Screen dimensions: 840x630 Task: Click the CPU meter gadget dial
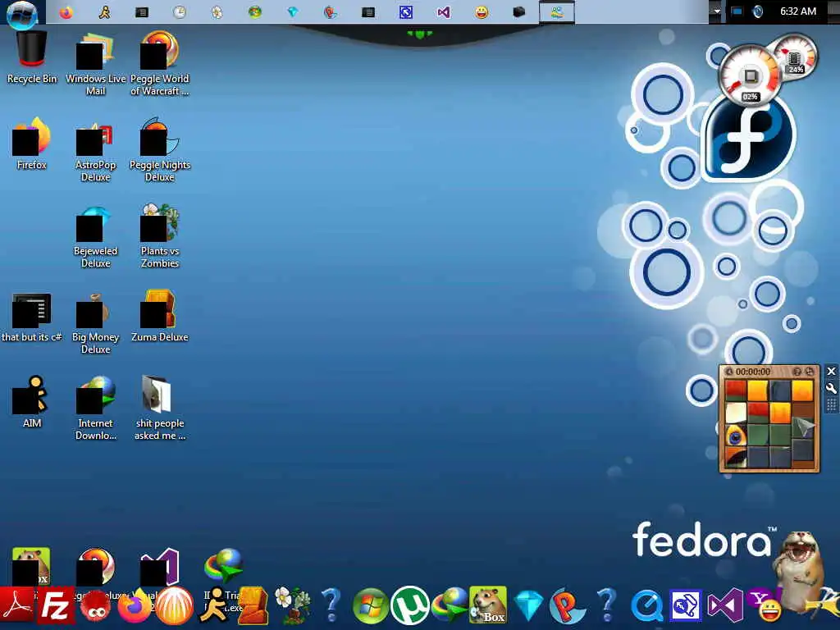click(x=750, y=75)
